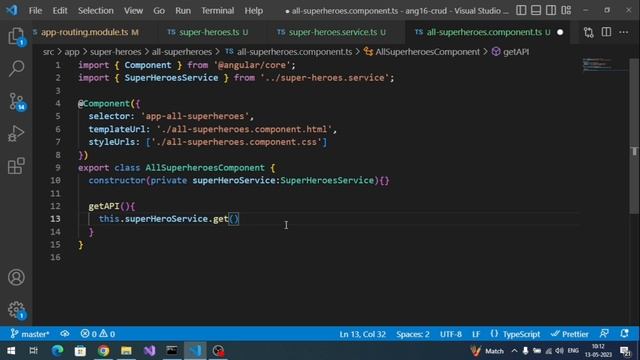Toggle bottom panel layout icon
Screen dimensions: 640x360
536,10
